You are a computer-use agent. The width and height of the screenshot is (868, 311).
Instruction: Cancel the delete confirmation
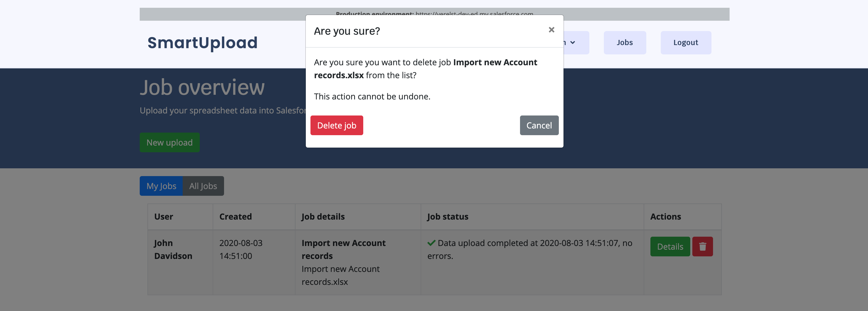(x=539, y=126)
